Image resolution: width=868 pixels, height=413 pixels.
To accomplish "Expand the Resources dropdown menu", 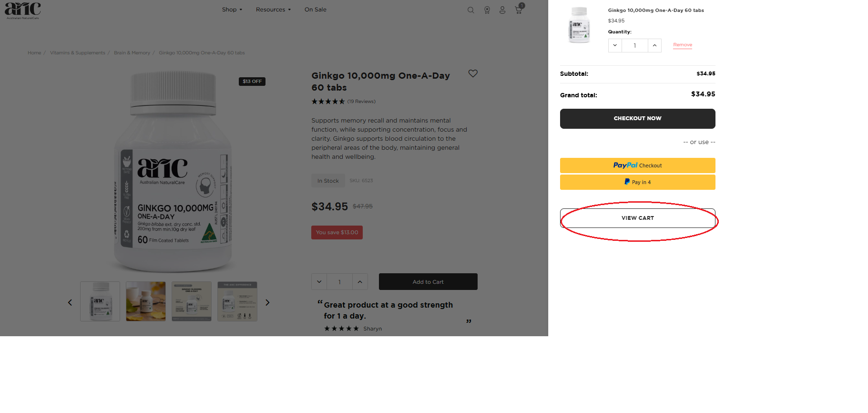I will coord(273,10).
